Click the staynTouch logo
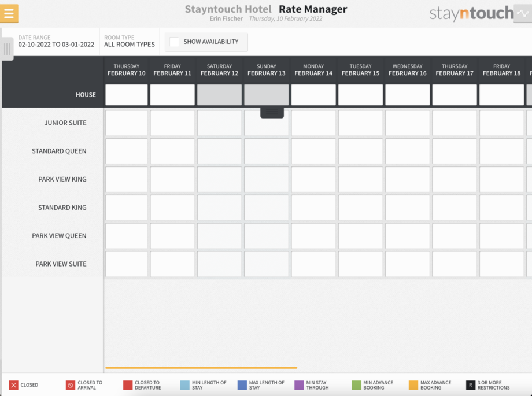The image size is (532, 396). pos(471,13)
